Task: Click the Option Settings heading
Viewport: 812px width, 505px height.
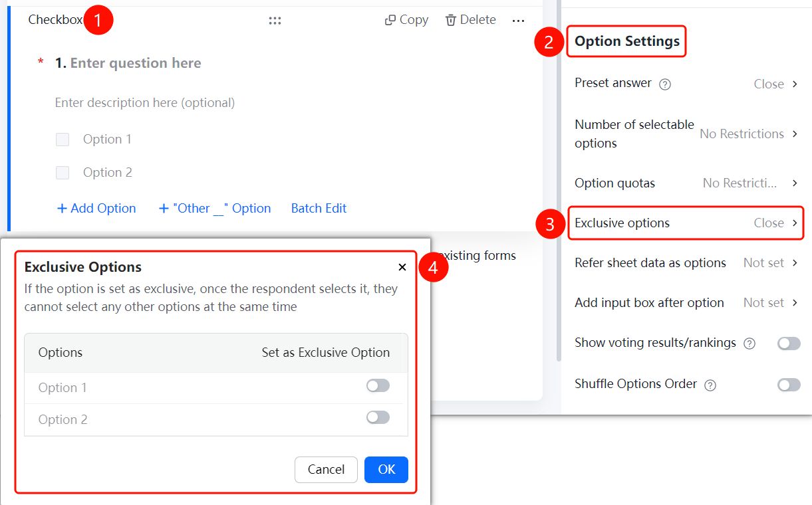Action: 627,41
